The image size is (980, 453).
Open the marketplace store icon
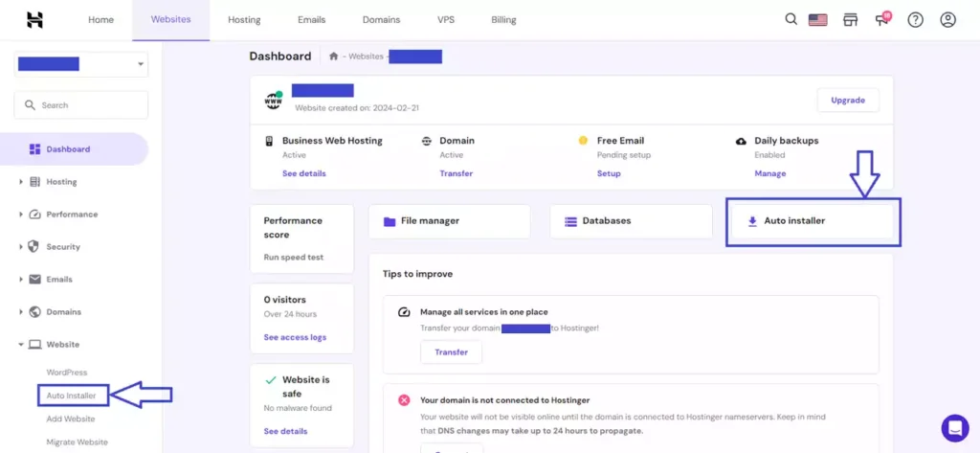(850, 20)
